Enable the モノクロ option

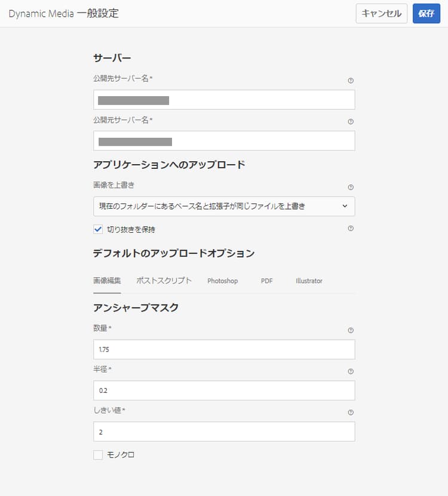(x=97, y=454)
